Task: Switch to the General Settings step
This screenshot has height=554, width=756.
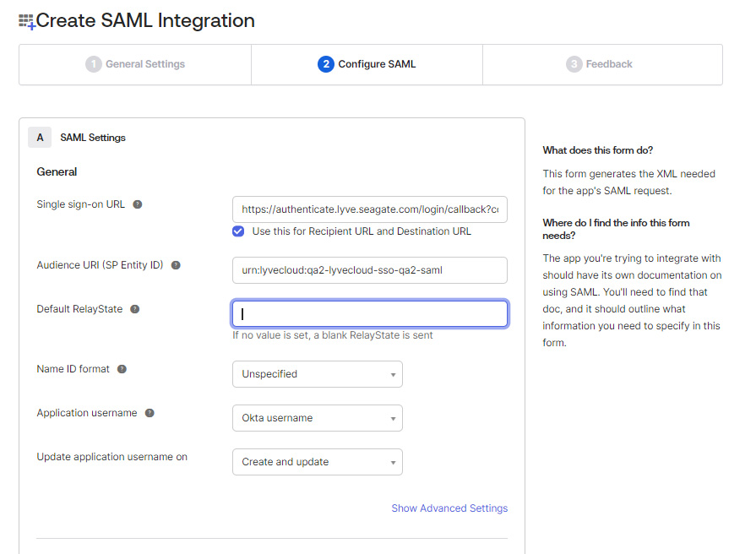Action: [x=134, y=63]
